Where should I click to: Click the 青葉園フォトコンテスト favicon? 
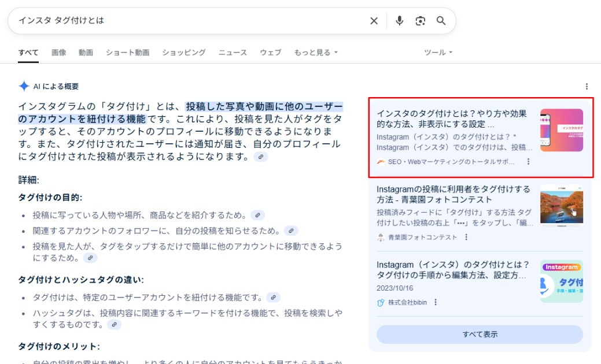[x=381, y=237]
